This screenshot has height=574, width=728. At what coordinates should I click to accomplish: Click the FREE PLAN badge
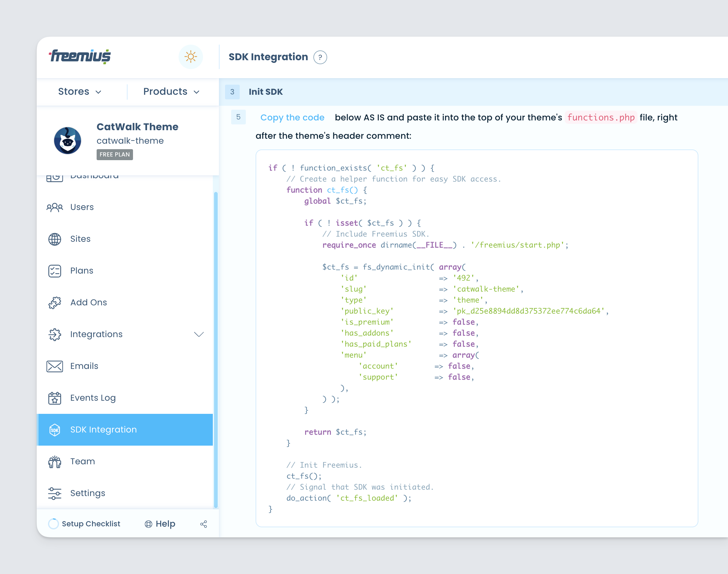115,155
